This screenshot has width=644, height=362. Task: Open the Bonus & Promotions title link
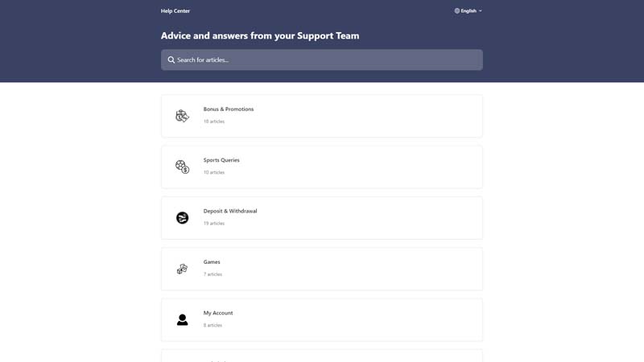229,109
